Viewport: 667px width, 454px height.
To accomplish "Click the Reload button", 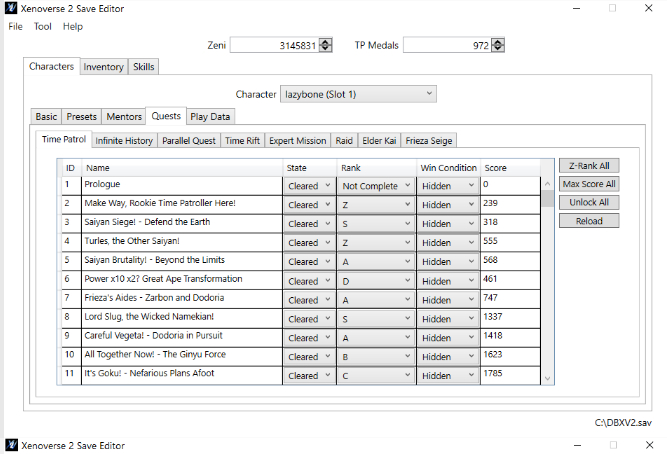I will [589, 221].
